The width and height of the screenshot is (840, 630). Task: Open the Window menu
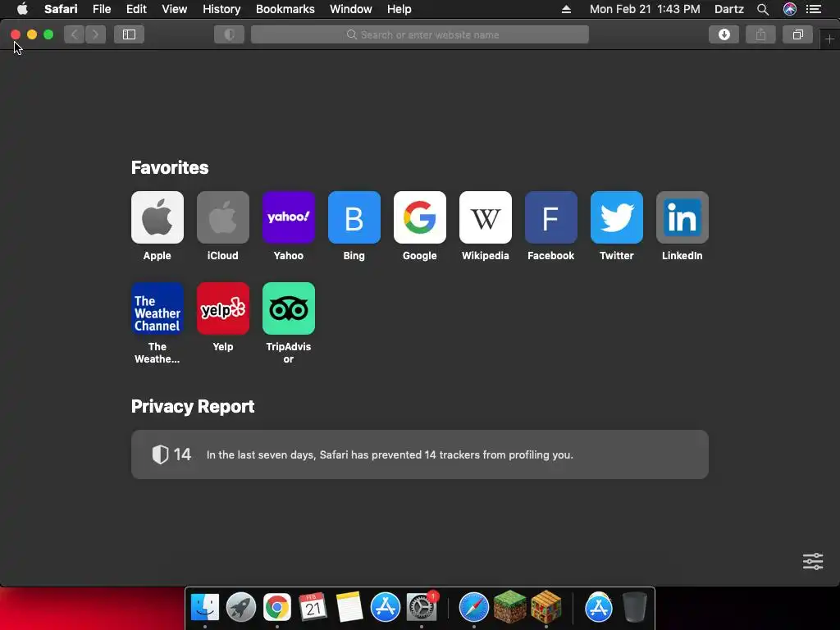(x=351, y=9)
